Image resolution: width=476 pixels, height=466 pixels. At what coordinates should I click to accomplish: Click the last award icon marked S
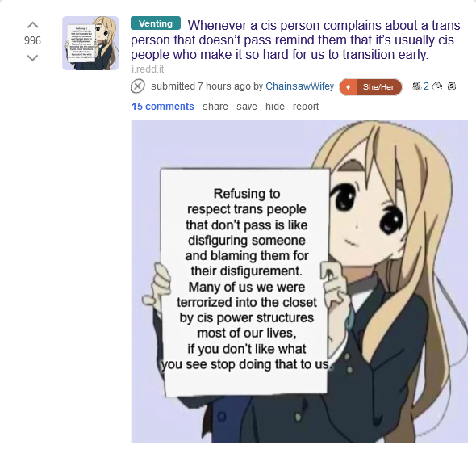[452, 86]
